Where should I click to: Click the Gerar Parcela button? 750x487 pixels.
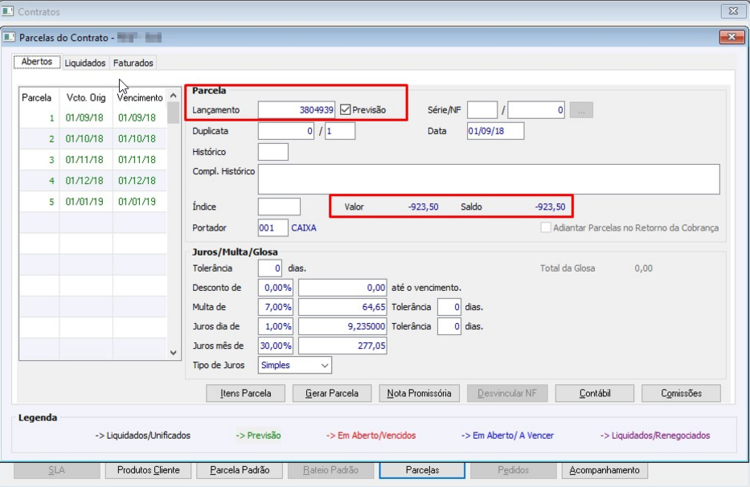[332, 393]
